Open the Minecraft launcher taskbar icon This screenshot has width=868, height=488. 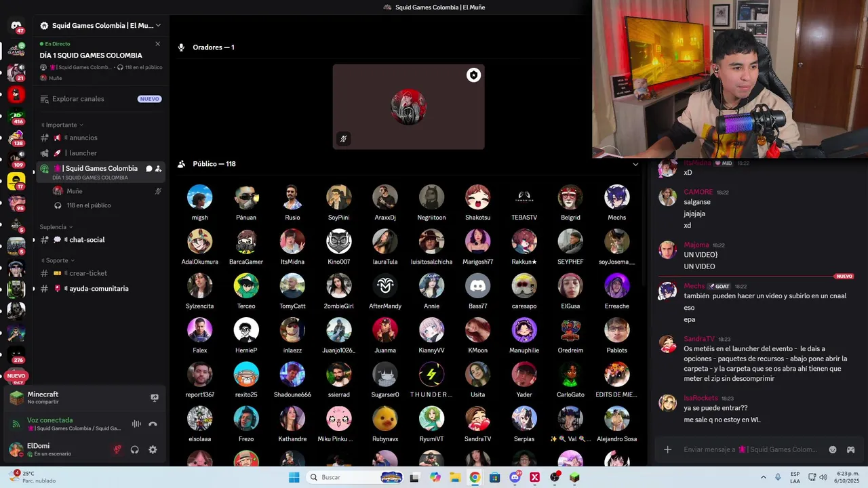(574, 477)
